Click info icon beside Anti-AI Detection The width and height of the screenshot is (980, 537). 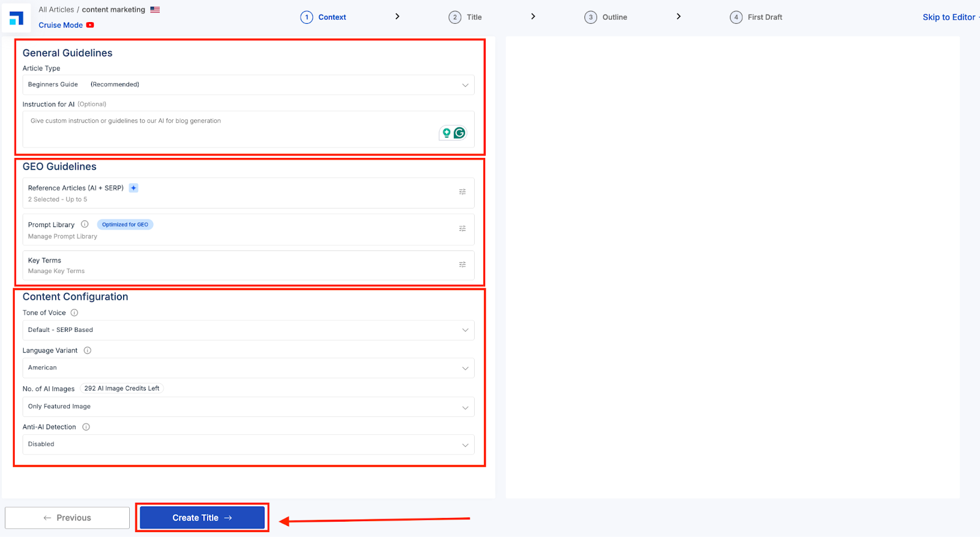[x=86, y=427]
